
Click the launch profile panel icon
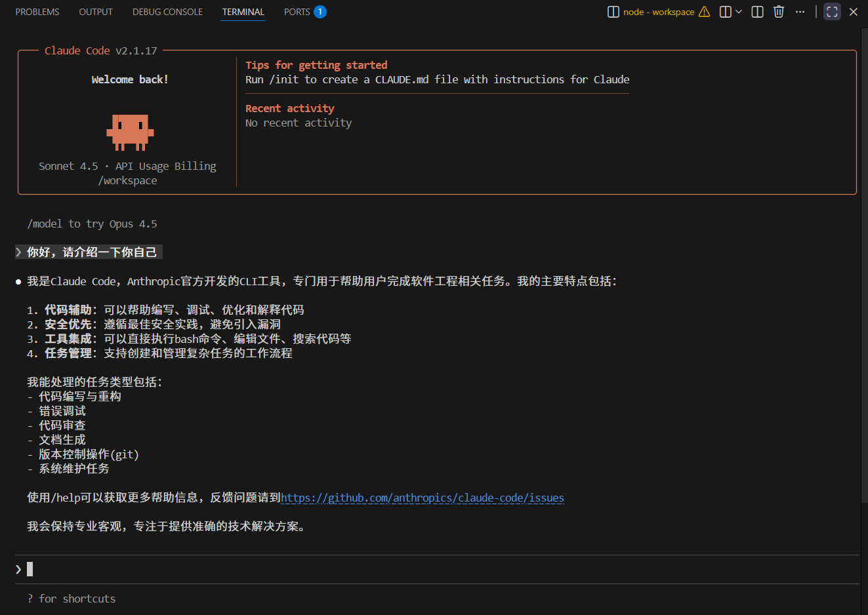725,12
